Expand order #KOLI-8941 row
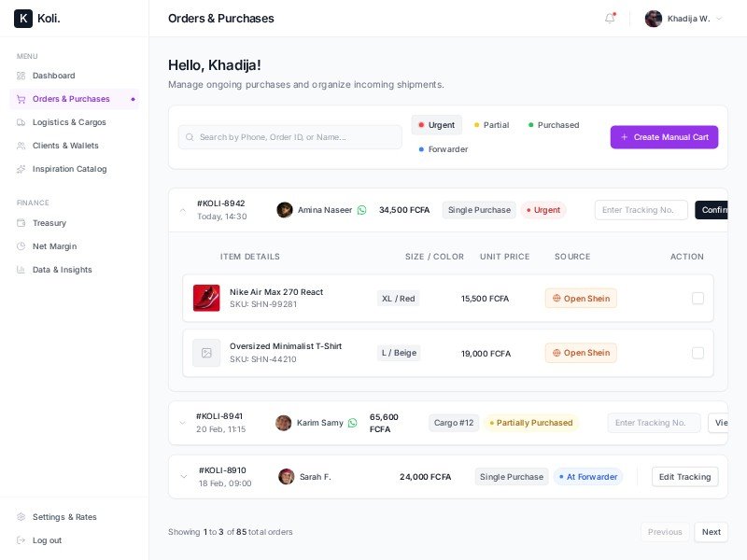The height and width of the screenshot is (560, 747). point(183,423)
